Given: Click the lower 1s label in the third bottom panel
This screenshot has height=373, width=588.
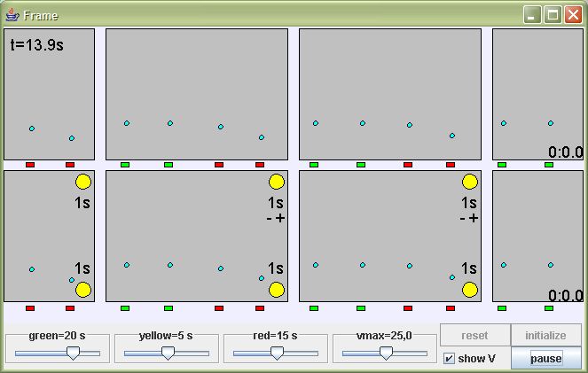Looking at the screenshot, I should coord(469,268).
